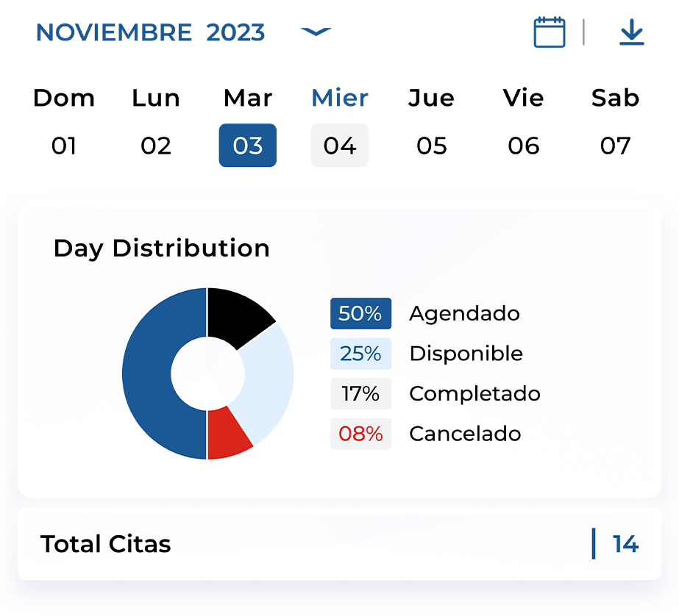Select day 03 in the date strip
Viewport: 679px width, 616px height.
247,146
